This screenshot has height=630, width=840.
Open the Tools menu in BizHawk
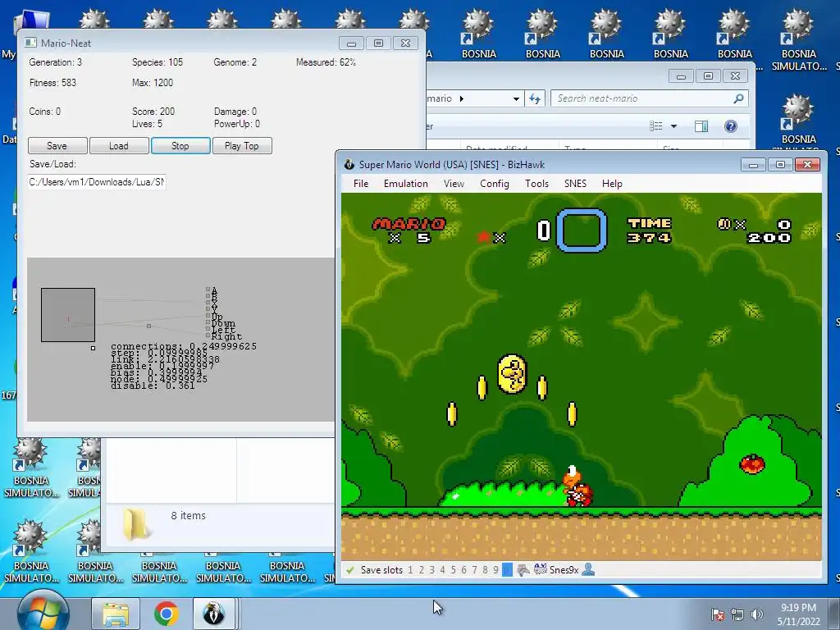tap(536, 184)
